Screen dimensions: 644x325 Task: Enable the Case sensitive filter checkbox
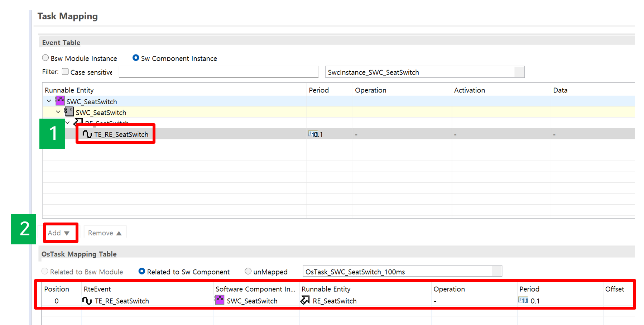[x=65, y=72]
